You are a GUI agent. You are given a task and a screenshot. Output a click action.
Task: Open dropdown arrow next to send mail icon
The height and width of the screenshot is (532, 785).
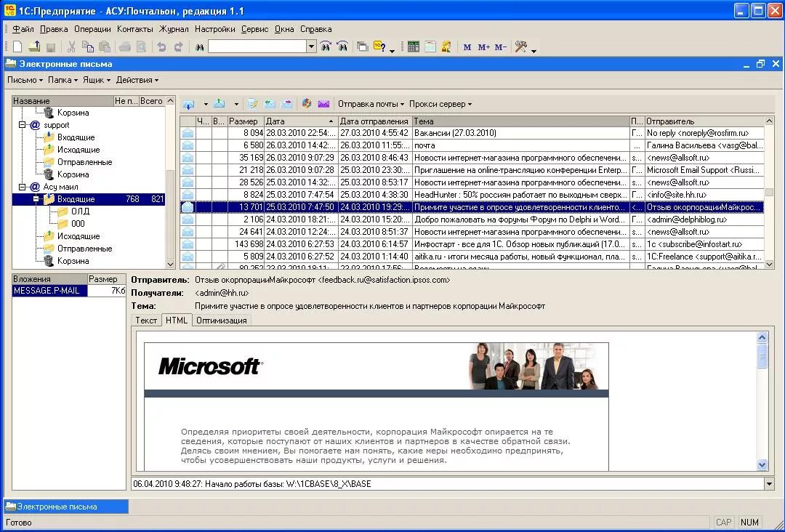(x=235, y=105)
